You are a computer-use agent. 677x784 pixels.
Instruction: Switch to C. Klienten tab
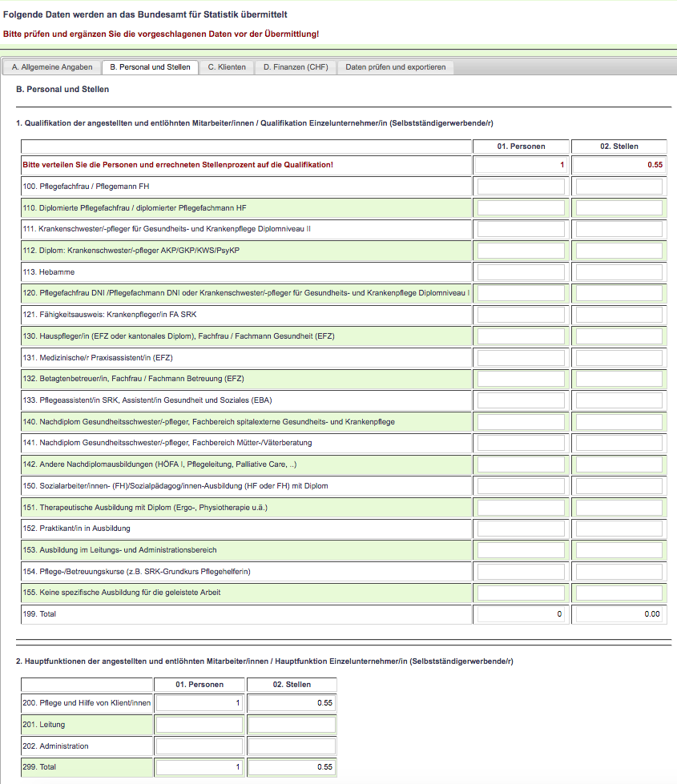point(227,67)
